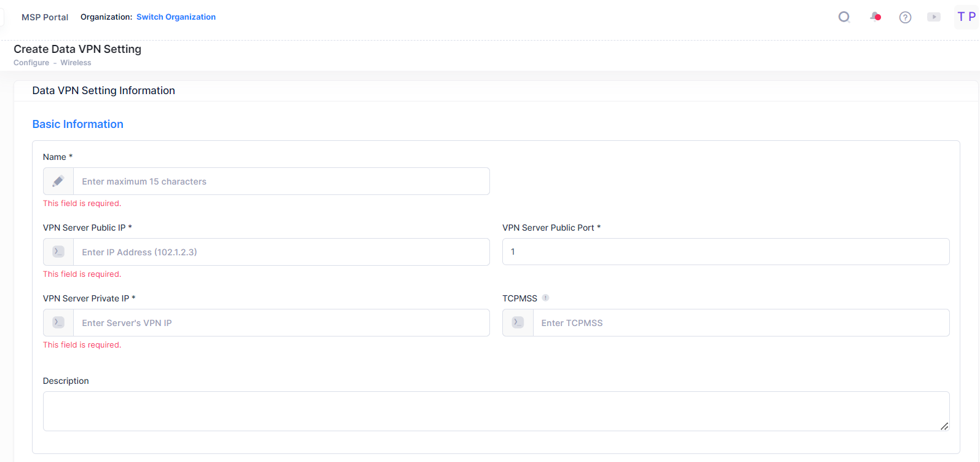Click inside the Description text area
This screenshot has height=462, width=980.
[496, 411]
